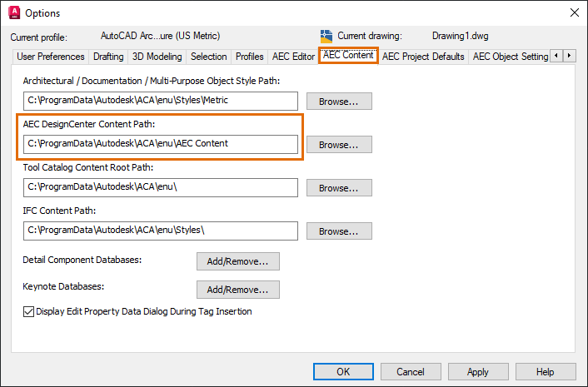This screenshot has height=387, width=588.
Task: Switch to the 3D Modeling tab
Action: coord(157,57)
